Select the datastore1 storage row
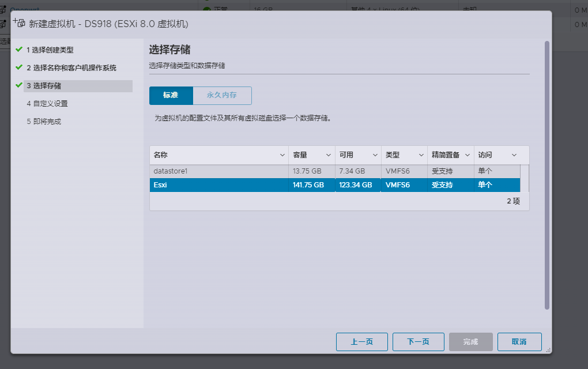588x369 pixels. (x=219, y=171)
